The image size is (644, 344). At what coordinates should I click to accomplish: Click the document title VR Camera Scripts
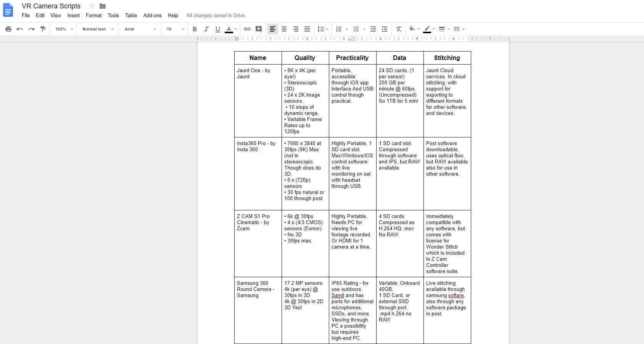coord(51,6)
